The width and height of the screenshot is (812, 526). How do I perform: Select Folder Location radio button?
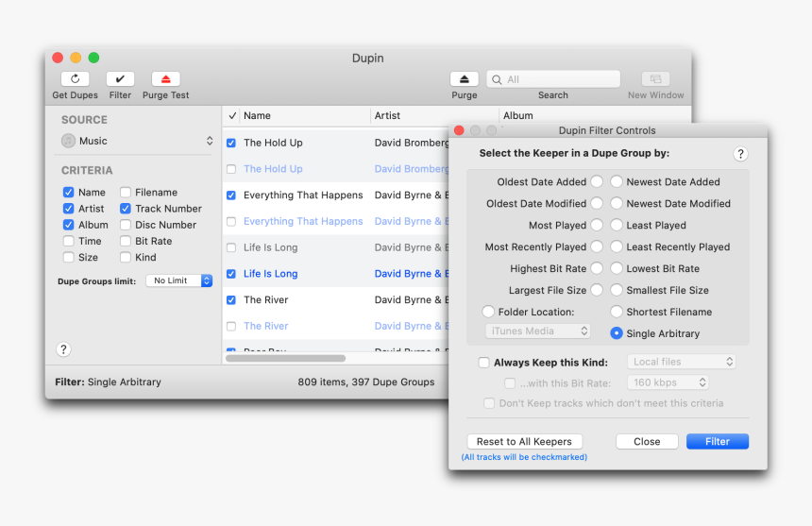(x=488, y=312)
